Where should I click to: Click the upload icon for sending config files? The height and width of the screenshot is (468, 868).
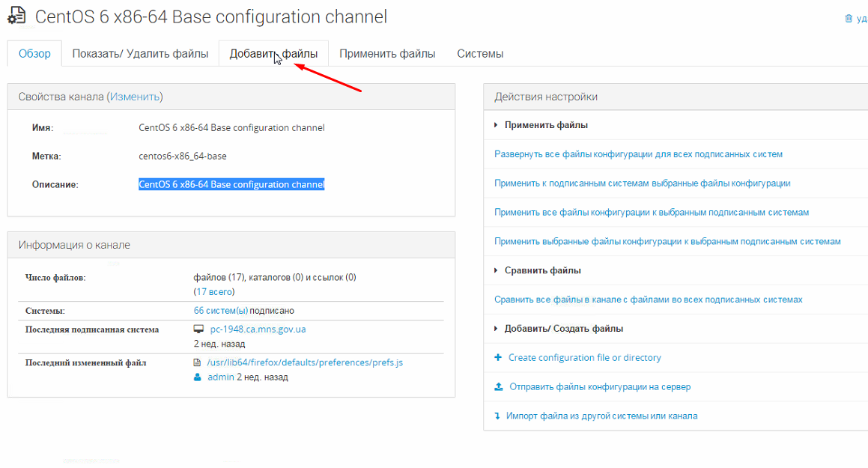(499, 387)
